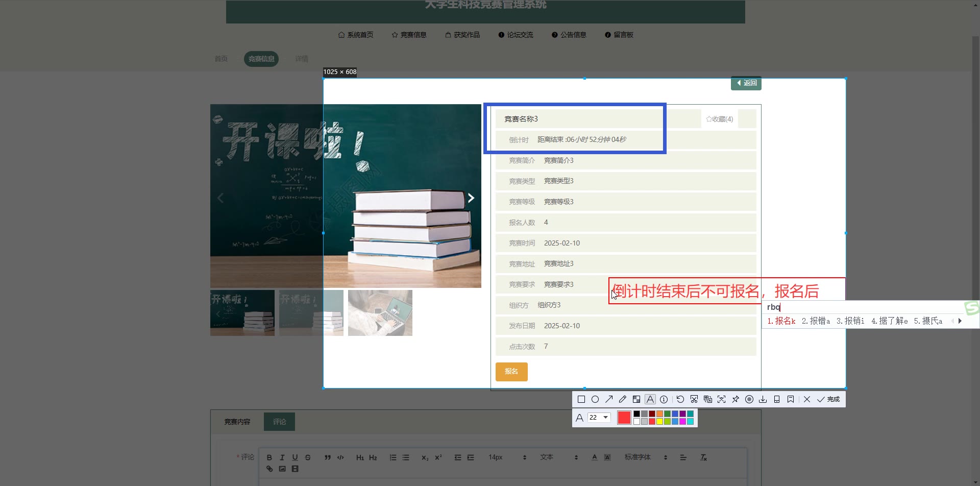Click the scissors capture tool icon

(694, 399)
